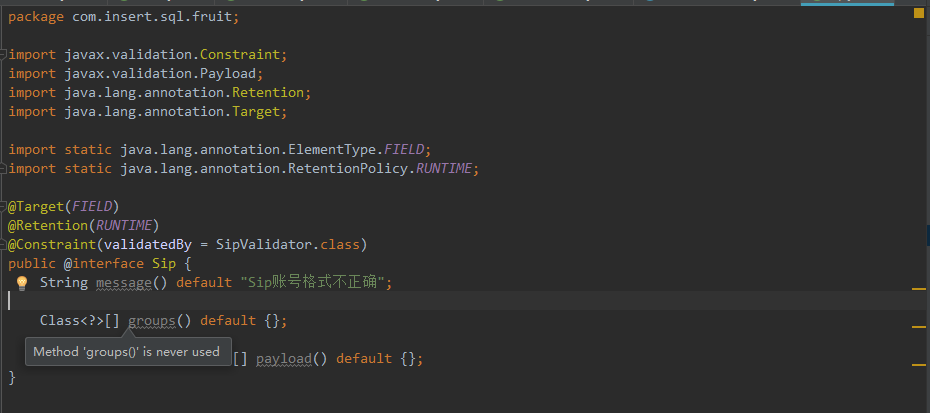
Task: Collapse the imports block at javax.validation.Constraint line
Action: point(3,55)
